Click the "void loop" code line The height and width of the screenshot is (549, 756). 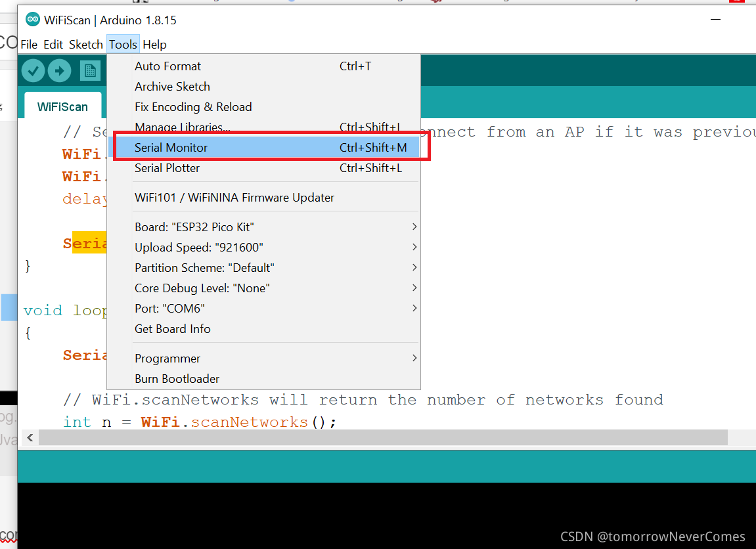pyautogui.click(x=65, y=311)
